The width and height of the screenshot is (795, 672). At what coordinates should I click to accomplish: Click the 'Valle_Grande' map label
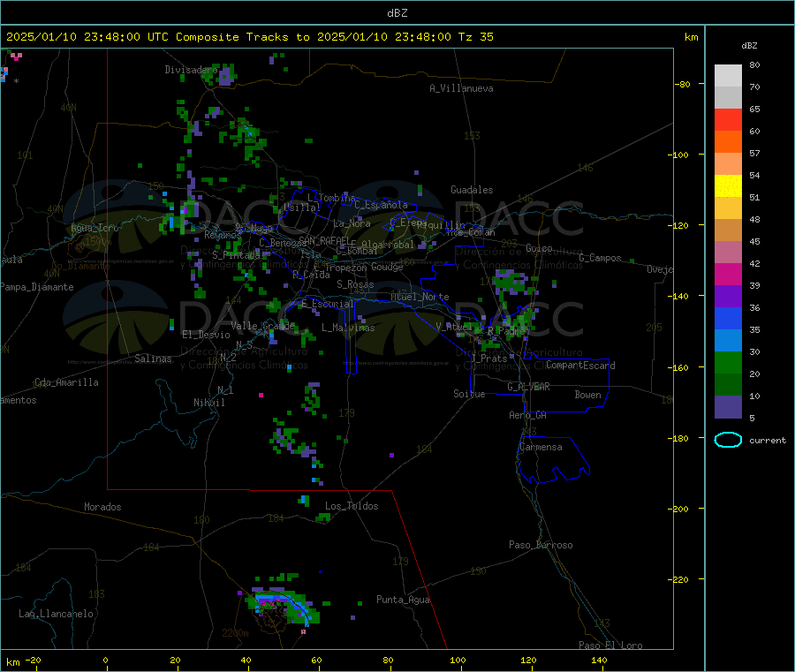pyautogui.click(x=262, y=325)
